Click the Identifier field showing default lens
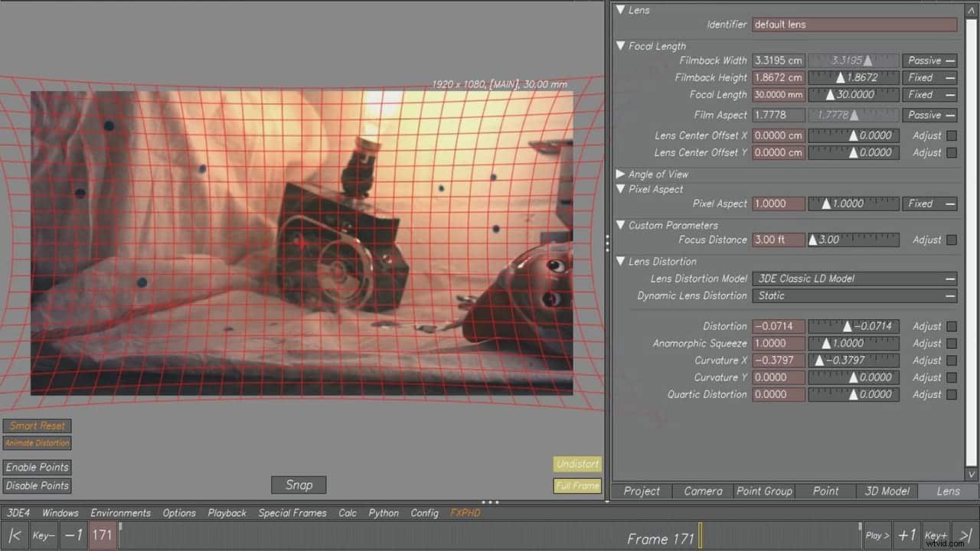The height and width of the screenshot is (551, 980). [x=853, y=24]
